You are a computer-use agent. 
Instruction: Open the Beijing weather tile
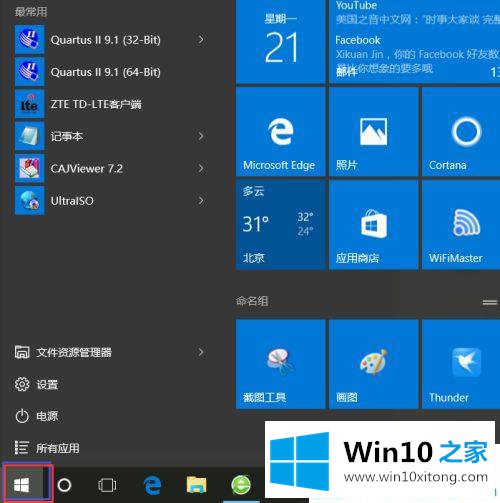click(280, 225)
